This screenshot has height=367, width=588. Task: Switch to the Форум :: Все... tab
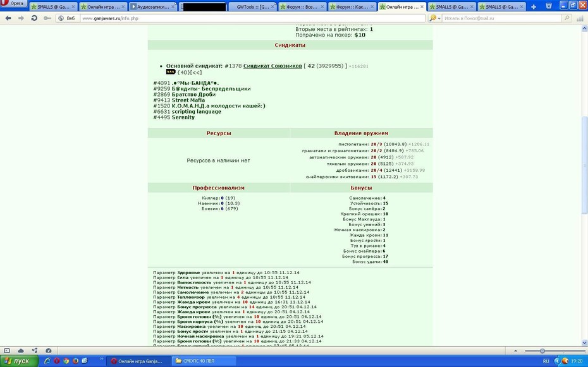(x=302, y=7)
